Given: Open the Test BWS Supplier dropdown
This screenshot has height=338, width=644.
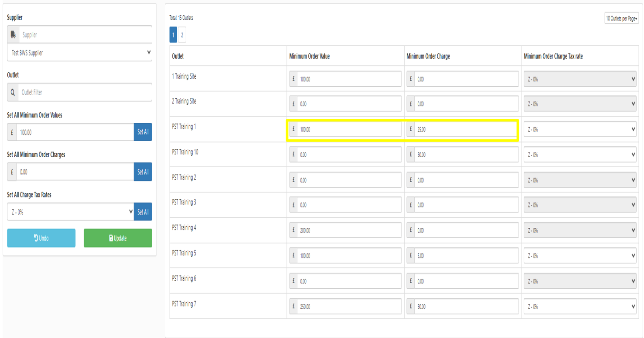Looking at the screenshot, I should coord(79,53).
